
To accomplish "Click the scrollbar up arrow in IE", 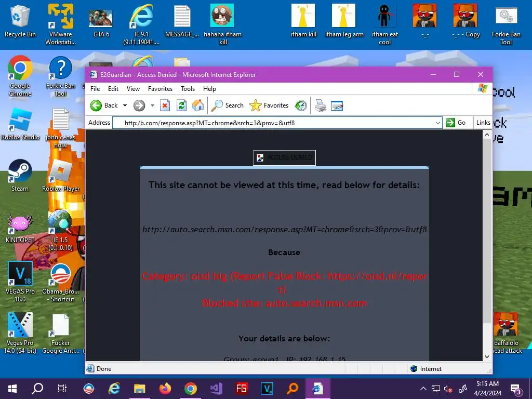I will click(487, 135).
